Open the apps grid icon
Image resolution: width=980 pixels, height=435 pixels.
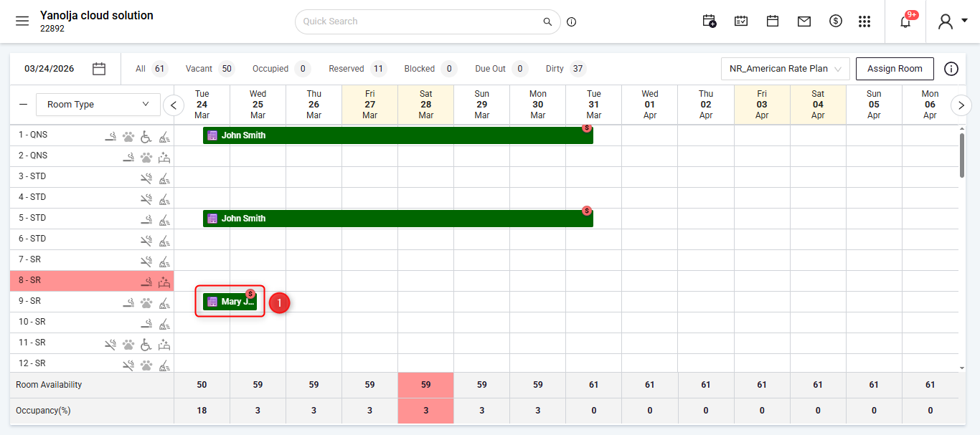tap(864, 21)
